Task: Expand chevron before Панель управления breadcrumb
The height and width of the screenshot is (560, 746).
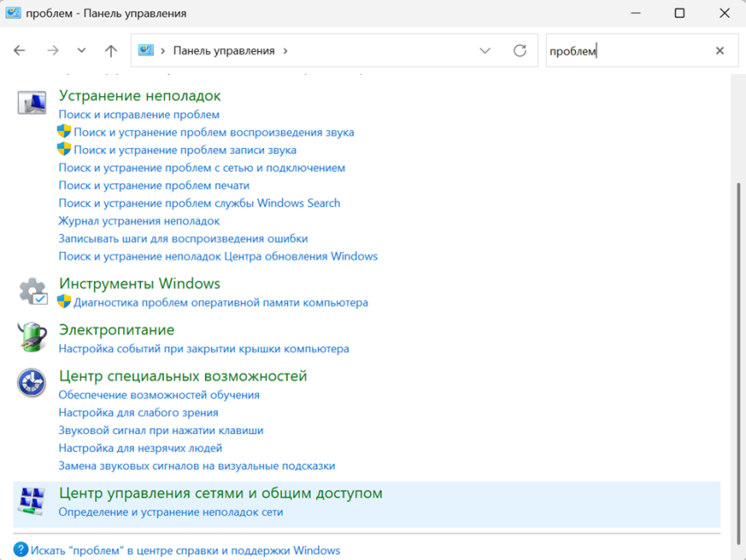Action: tap(163, 51)
